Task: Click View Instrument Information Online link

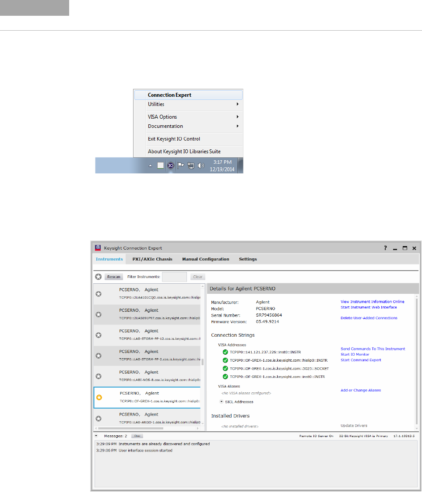Action: tap(373, 302)
